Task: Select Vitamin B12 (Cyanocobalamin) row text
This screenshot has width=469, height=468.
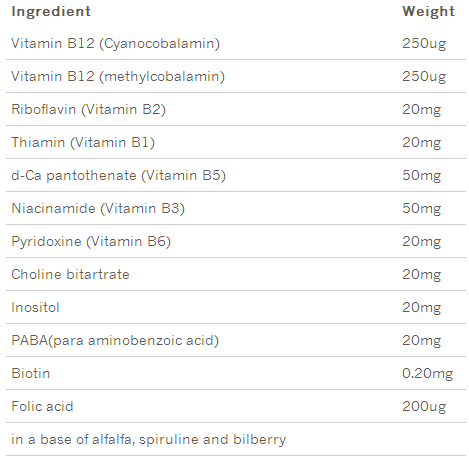Action: [x=115, y=44]
